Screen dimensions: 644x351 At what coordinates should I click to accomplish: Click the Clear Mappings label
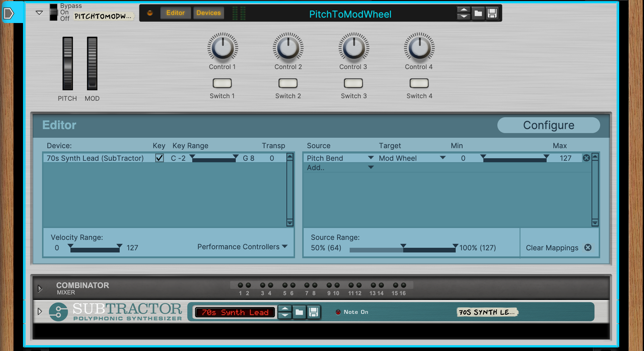552,248
